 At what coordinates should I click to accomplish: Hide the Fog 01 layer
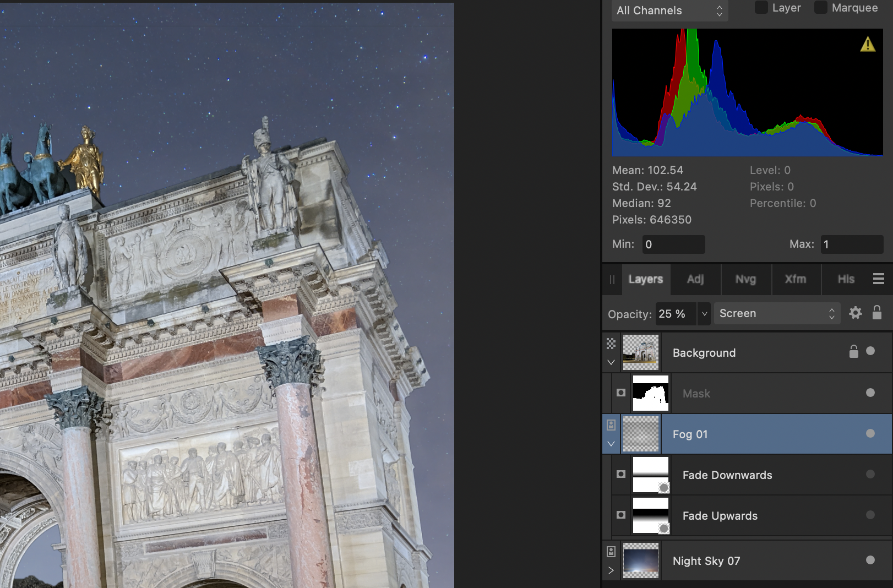click(870, 434)
